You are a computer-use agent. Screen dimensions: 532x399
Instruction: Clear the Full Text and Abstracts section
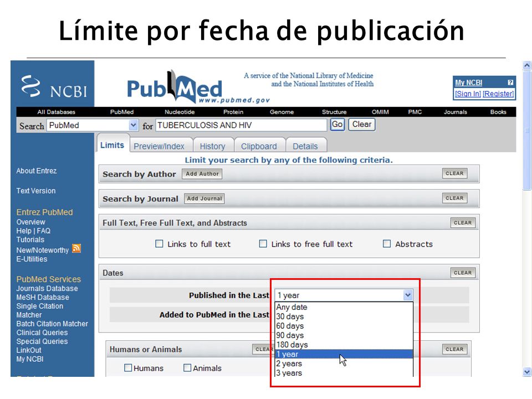[x=462, y=223]
